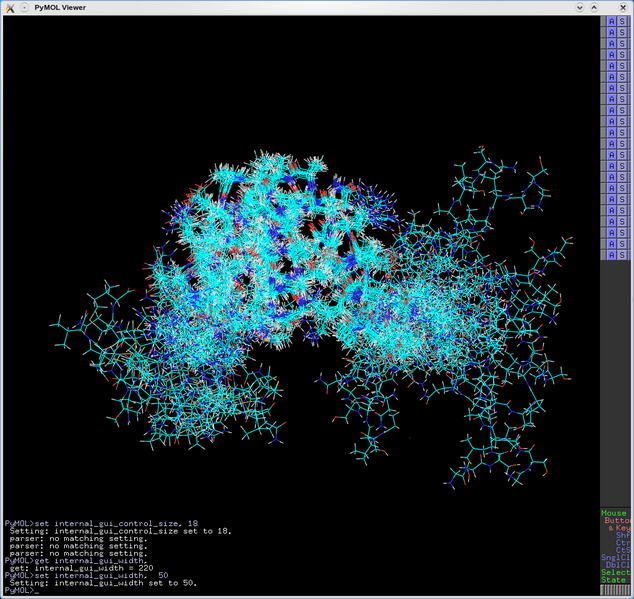
Task: Click the A button in the last object row
Action: pyautogui.click(x=612, y=255)
